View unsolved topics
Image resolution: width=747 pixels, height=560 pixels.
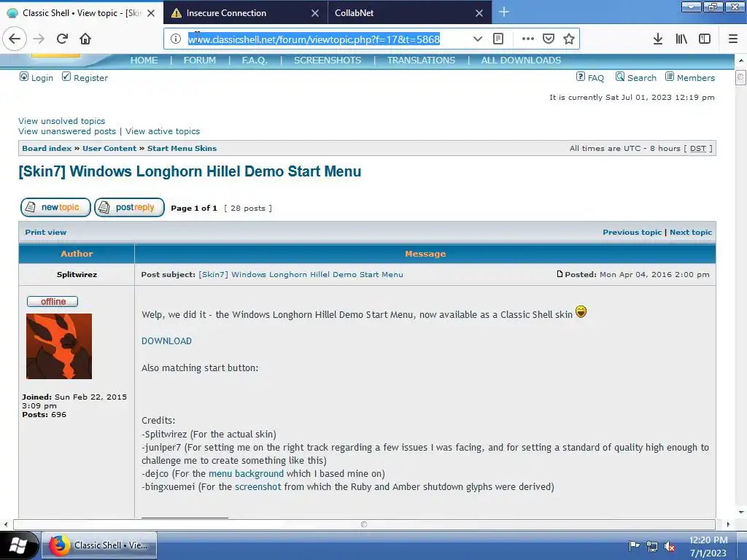click(61, 121)
